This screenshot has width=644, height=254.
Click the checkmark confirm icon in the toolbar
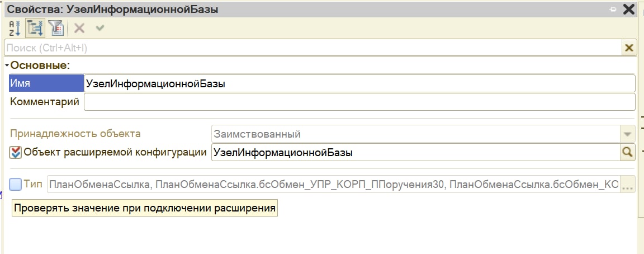tap(100, 27)
